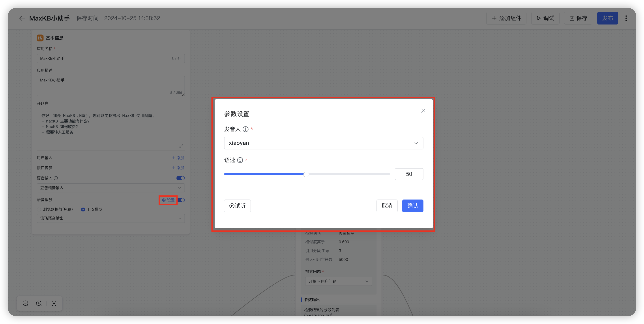Fit canvas to view icon
Viewport: 644px width, 324px height.
click(x=54, y=303)
